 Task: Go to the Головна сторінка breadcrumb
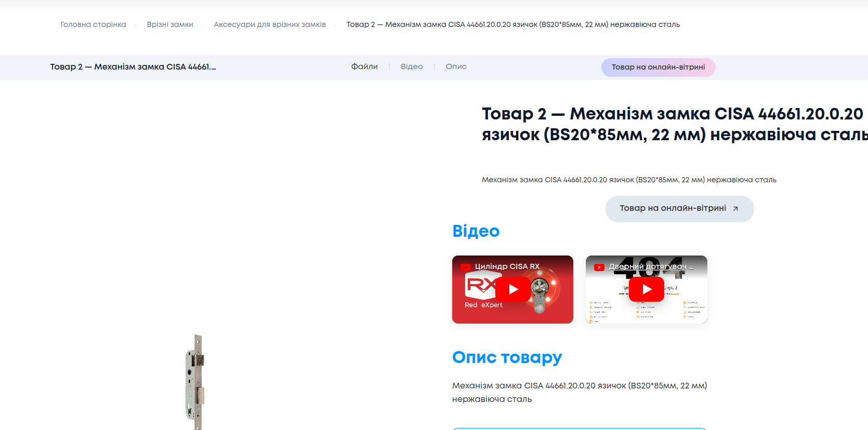tap(93, 24)
